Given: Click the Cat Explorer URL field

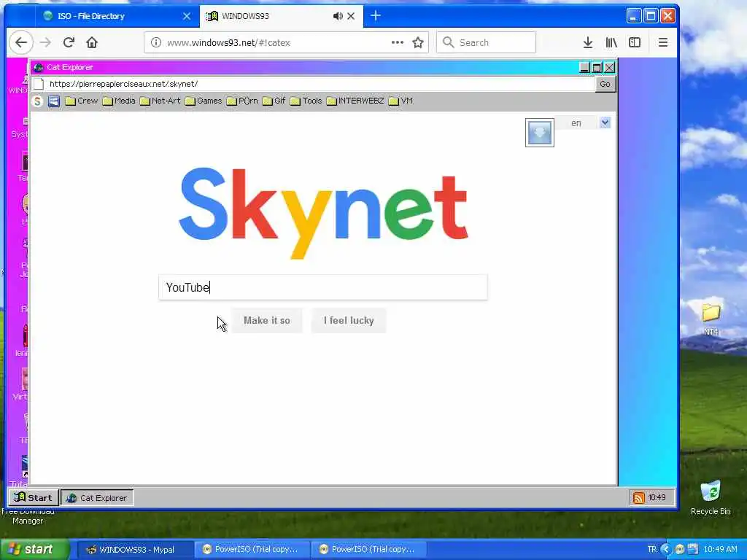Looking at the screenshot, I should tap(313, 84).
